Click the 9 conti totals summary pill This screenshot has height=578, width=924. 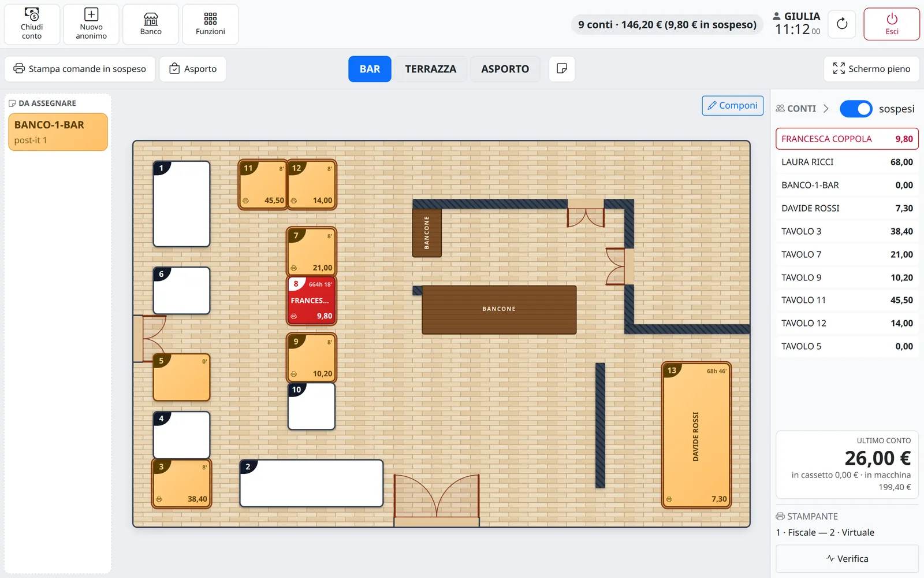pos(667,24)
